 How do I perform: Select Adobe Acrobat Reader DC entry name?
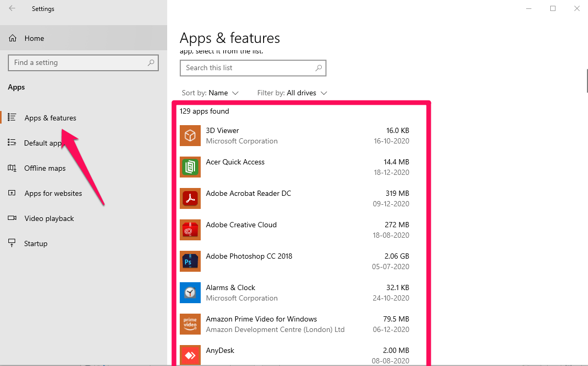click(x=248, y=193)
